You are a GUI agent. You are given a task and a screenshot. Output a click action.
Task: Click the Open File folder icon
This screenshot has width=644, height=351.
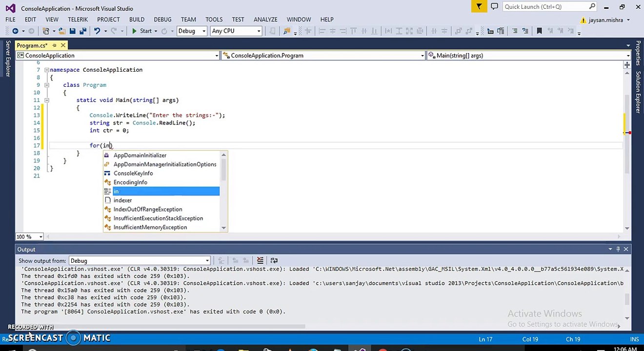tap(62, 31)
